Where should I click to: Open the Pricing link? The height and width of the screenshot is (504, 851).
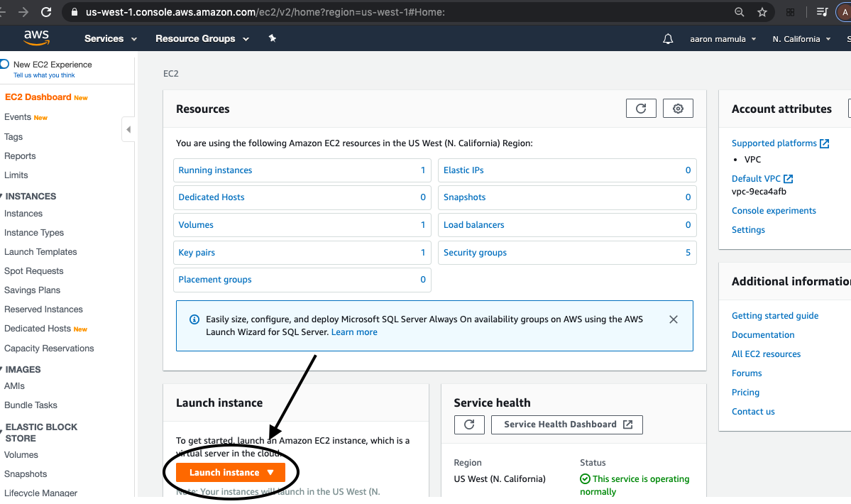(x=745, y=393)
